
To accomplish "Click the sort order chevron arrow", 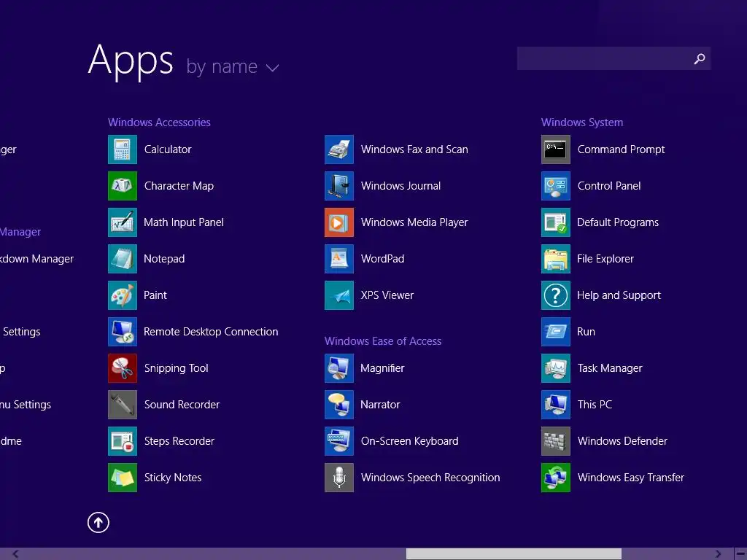I will [273, 68].
